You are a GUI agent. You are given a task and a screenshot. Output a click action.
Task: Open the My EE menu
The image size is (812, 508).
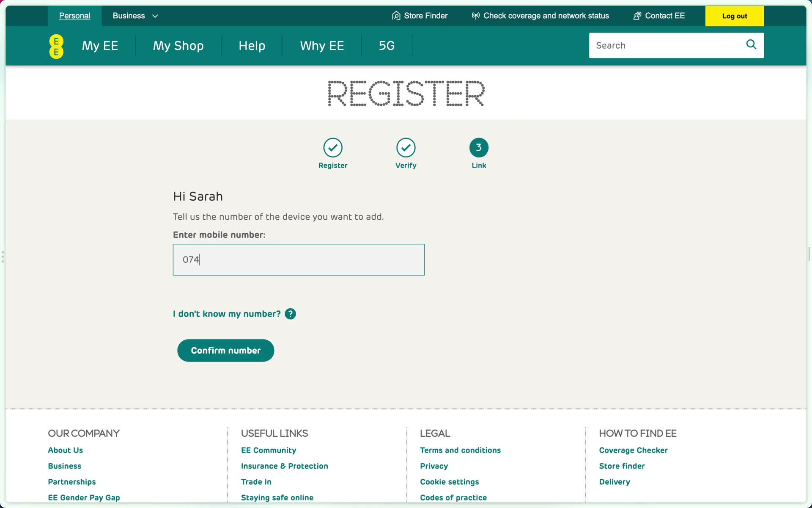click(100, 46)
